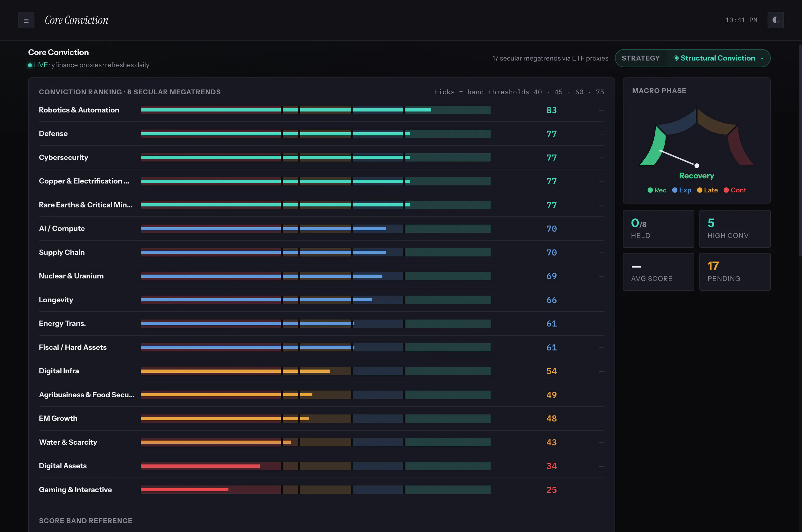This screenshot has width=802, height=532.
Task: Select the Defense megatrend row
Action: 321,134
